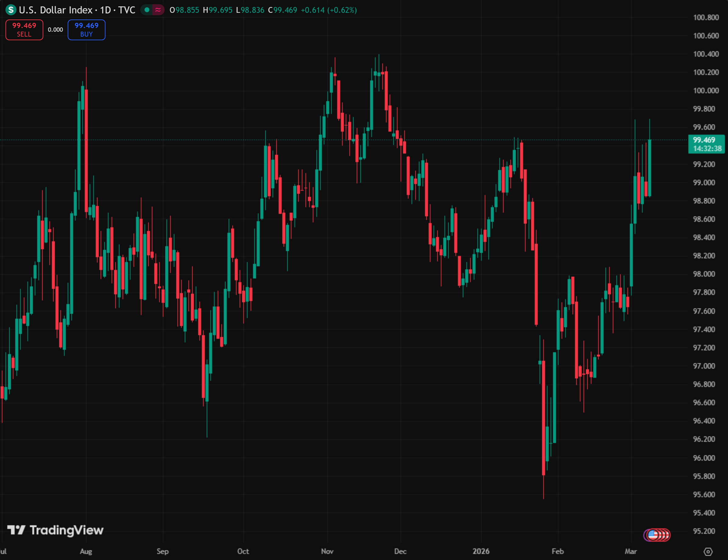Click the green market status dot

(x=147, y=10)
